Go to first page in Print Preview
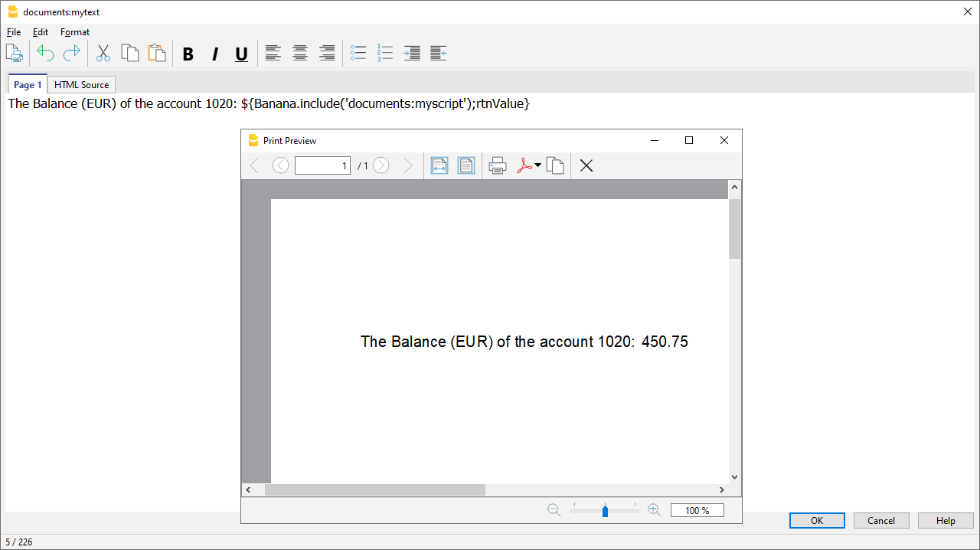 pyautogui.click(x=255, y=165)
